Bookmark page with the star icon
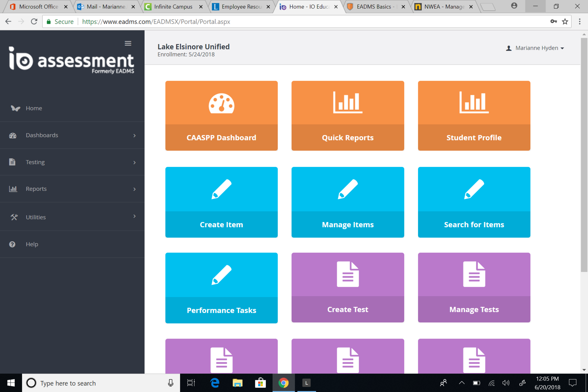 click(565, 22)
